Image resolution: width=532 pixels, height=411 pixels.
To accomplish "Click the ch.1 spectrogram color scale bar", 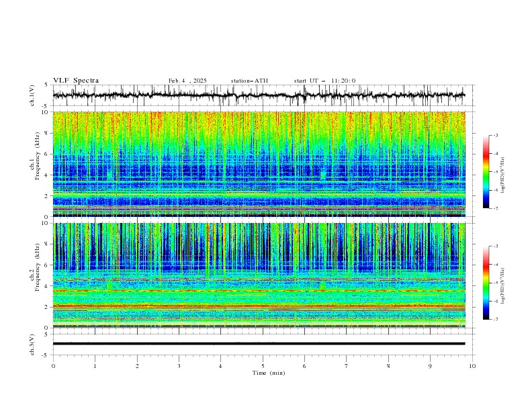I will [486, 172].
